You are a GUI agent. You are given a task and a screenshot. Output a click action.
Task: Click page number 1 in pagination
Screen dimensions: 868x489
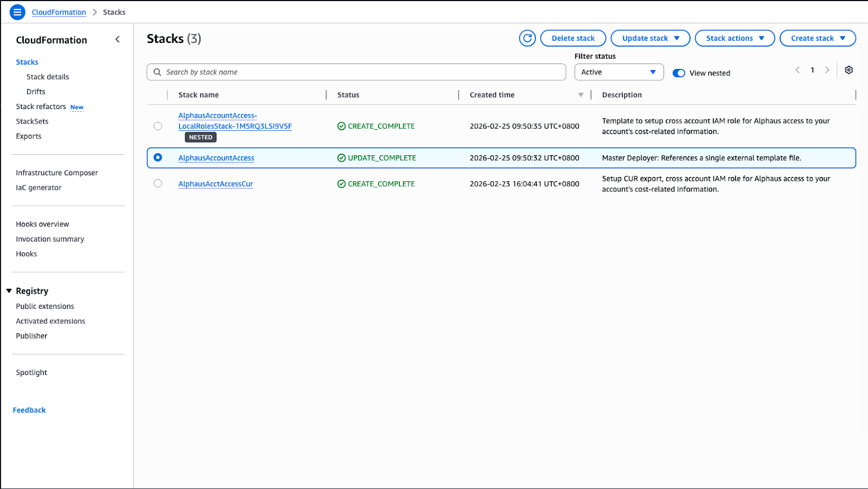(x=812, y=70)
